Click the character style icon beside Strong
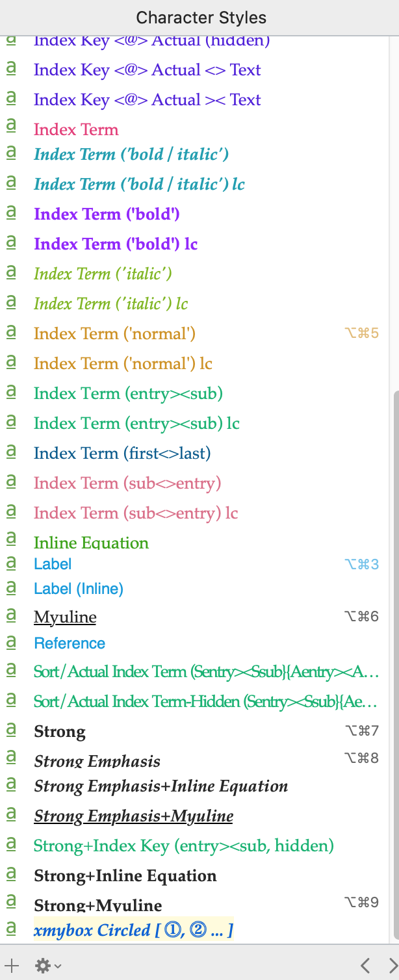399x980 pixels. coord(11,730)
